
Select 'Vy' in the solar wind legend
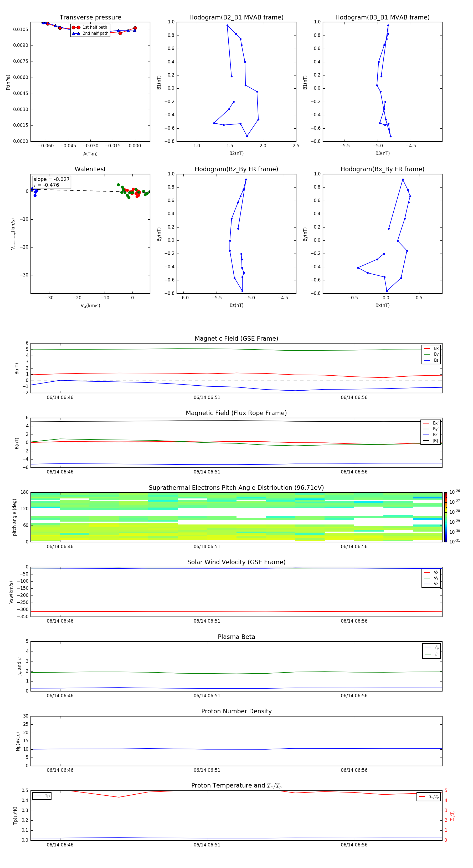point(431,578)
